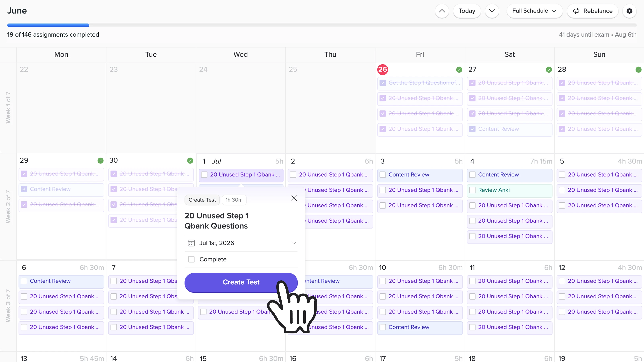The height and width of the screenshot is (362, 644).
Task: Click popup title 20 Unused Step 1 Qbank Questions
Action: pos(216,221)
